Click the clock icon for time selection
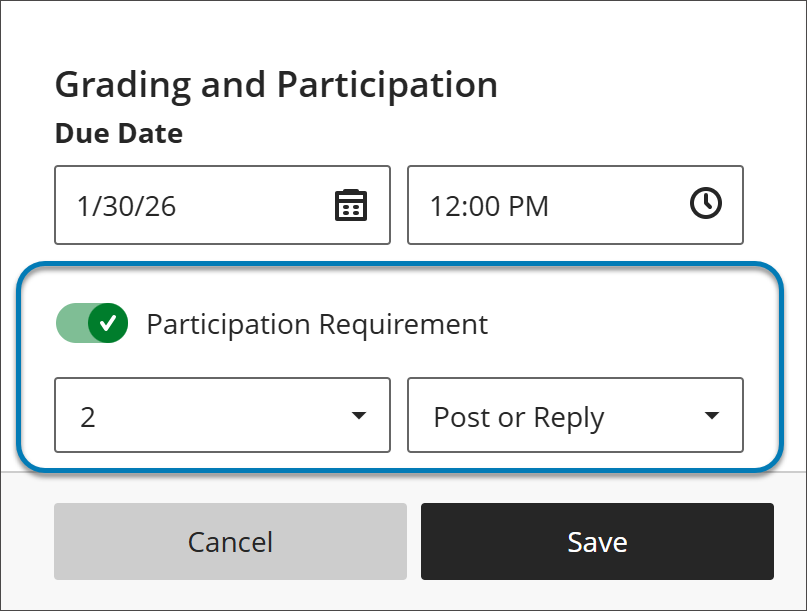 (707, 204)
